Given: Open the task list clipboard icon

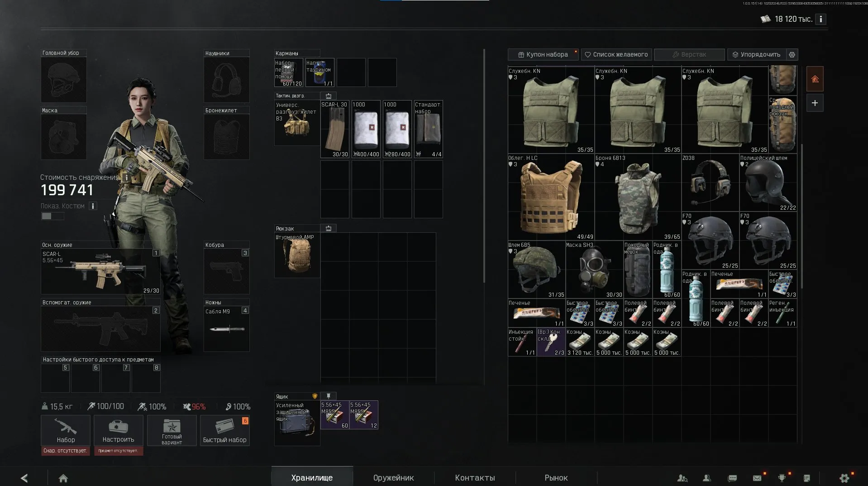Looking at the screenshot, I should 806,478.
